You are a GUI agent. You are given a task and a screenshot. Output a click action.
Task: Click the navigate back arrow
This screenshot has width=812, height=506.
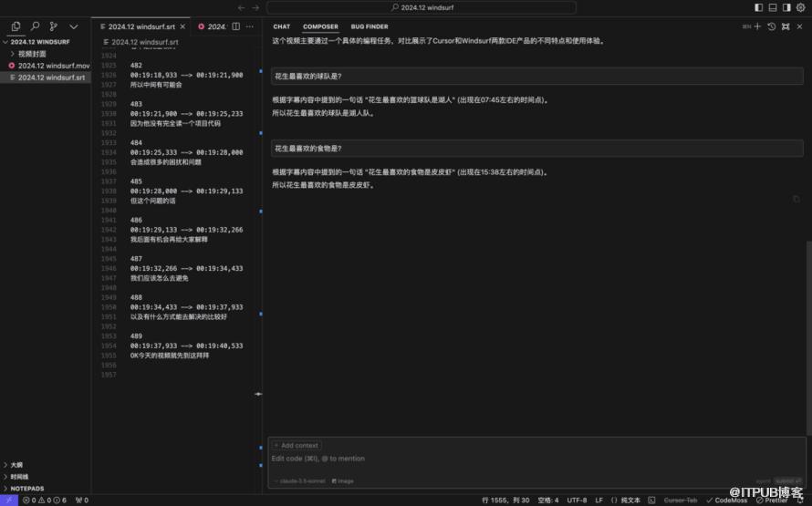point(242,7)
